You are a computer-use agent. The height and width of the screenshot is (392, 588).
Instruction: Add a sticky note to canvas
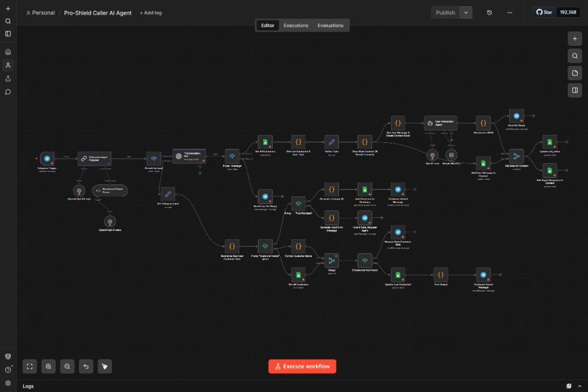[574, 73]
